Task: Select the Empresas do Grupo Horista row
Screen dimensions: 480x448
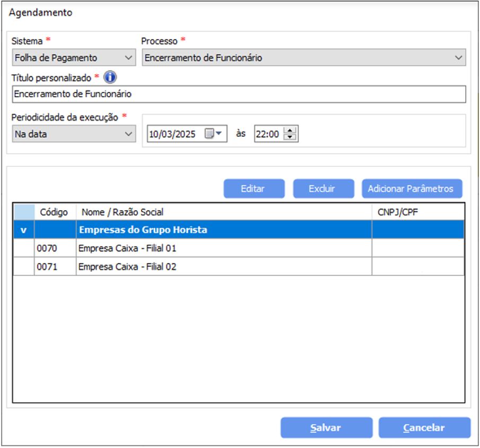Action: pos(239,230)
